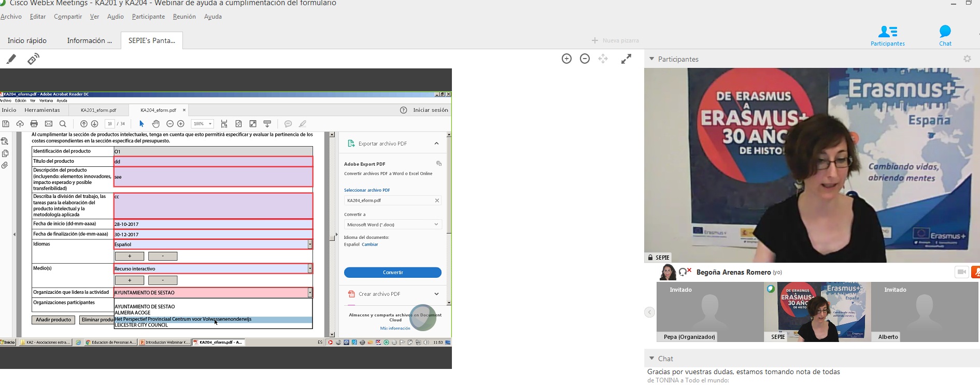
Task: Enter full-screen view of shared content
Action: (x=626, y=59)
